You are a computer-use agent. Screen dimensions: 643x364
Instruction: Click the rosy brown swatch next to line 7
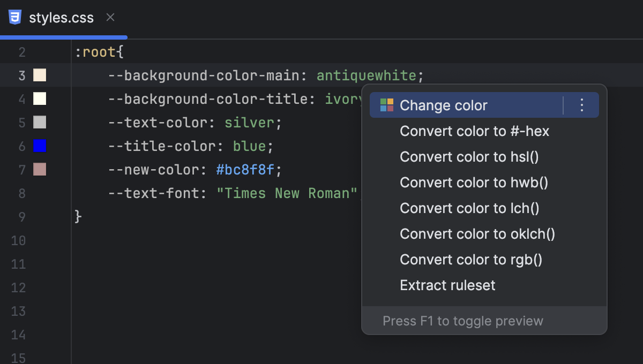tap(39, 170)
